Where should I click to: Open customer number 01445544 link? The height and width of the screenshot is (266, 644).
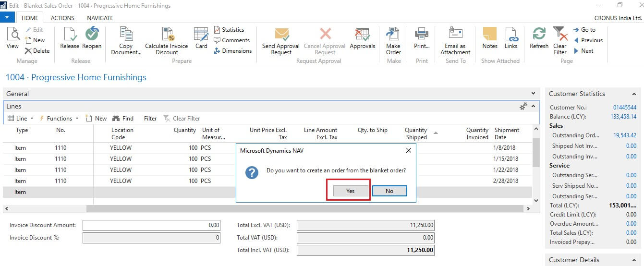tap(624, 108)
